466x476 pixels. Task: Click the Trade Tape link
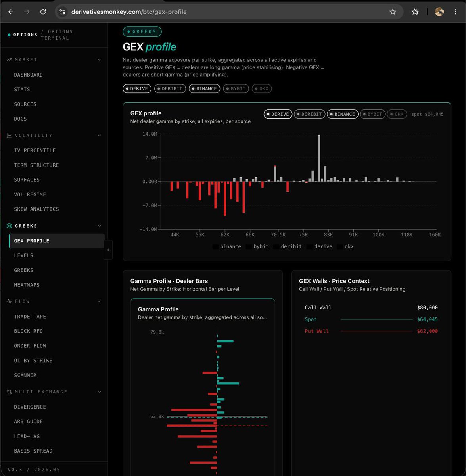click(30, 317)
